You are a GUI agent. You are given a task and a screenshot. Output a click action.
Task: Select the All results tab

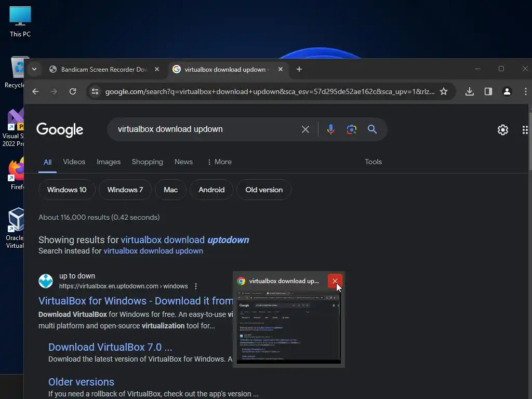47,162
